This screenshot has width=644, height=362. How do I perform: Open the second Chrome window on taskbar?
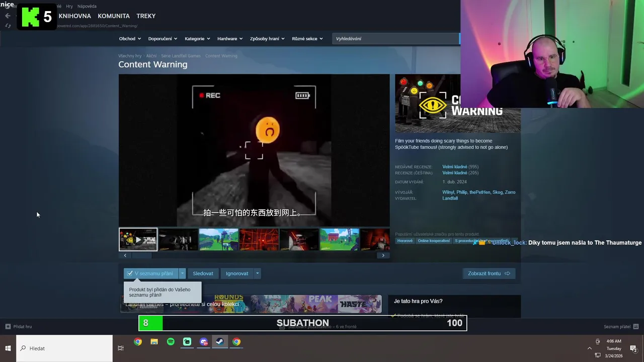[236, 342]
